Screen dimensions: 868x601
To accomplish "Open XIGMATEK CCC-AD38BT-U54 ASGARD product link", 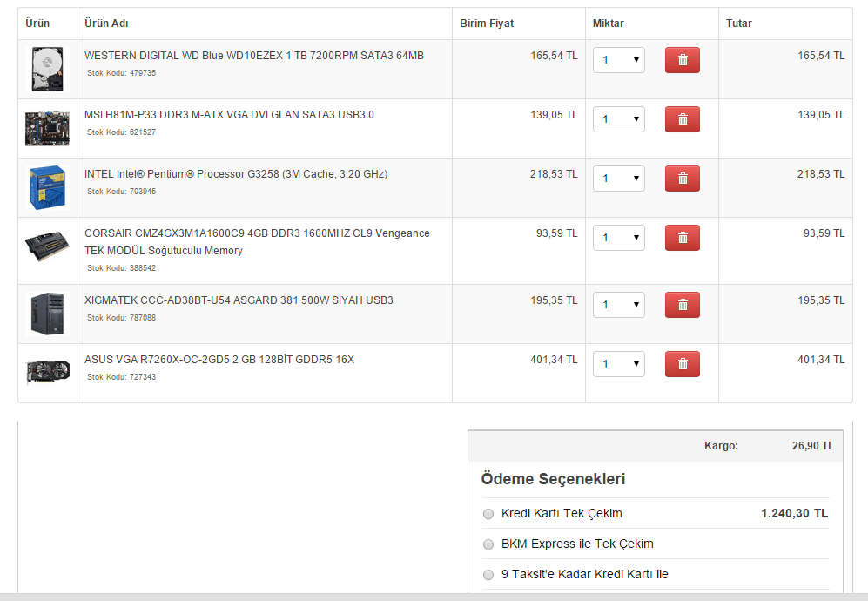I will (x=239, y=300).
